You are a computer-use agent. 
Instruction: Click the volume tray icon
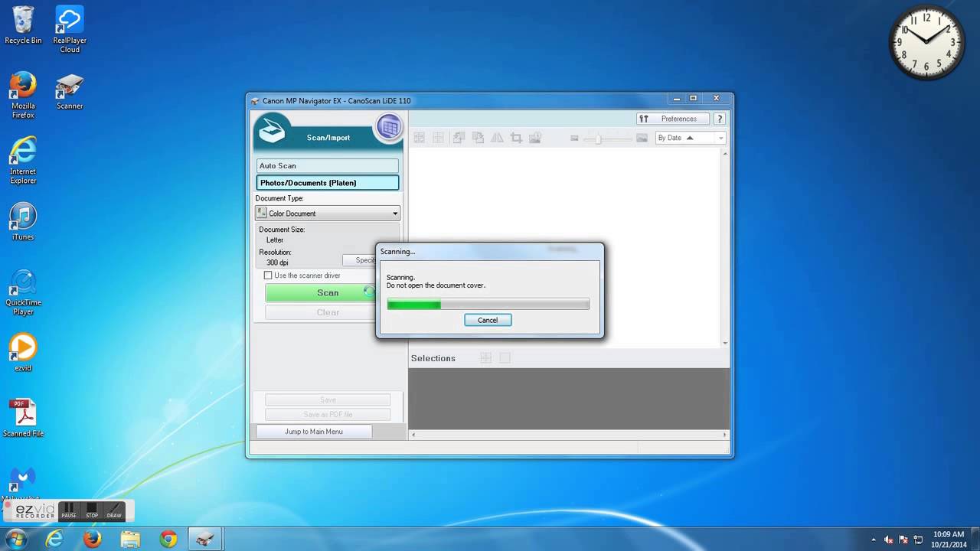click(x=888, y=540)
